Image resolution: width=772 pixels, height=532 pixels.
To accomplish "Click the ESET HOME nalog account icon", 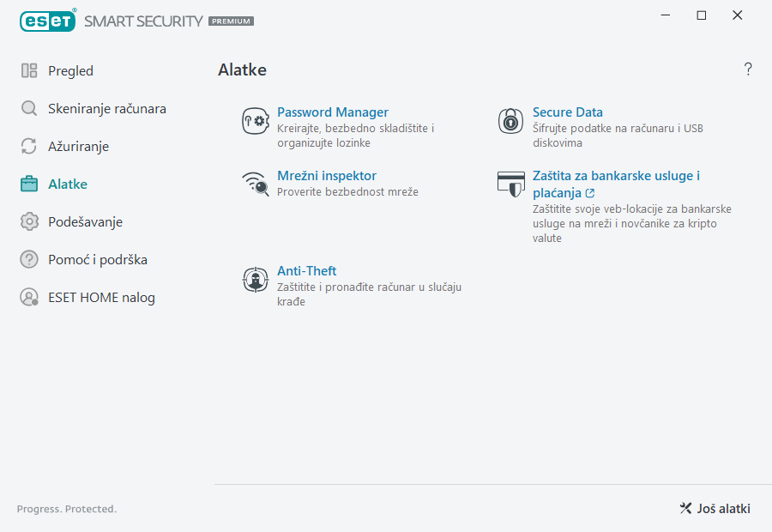I will (27, 297).
